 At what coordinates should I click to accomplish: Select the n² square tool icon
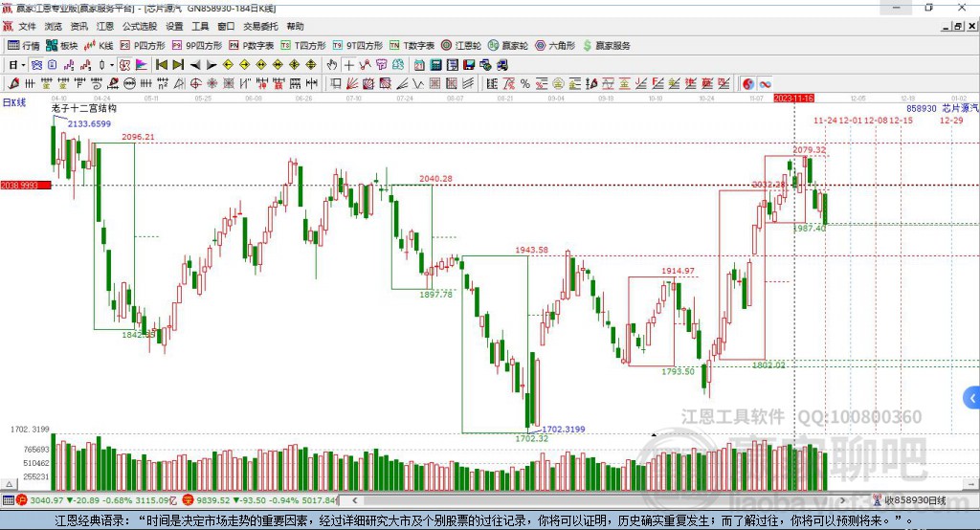[163, 84]
